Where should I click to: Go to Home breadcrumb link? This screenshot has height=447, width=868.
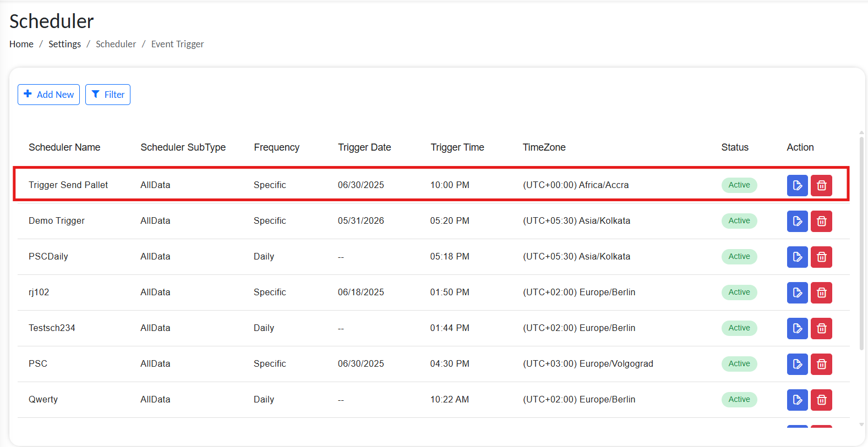21,44
